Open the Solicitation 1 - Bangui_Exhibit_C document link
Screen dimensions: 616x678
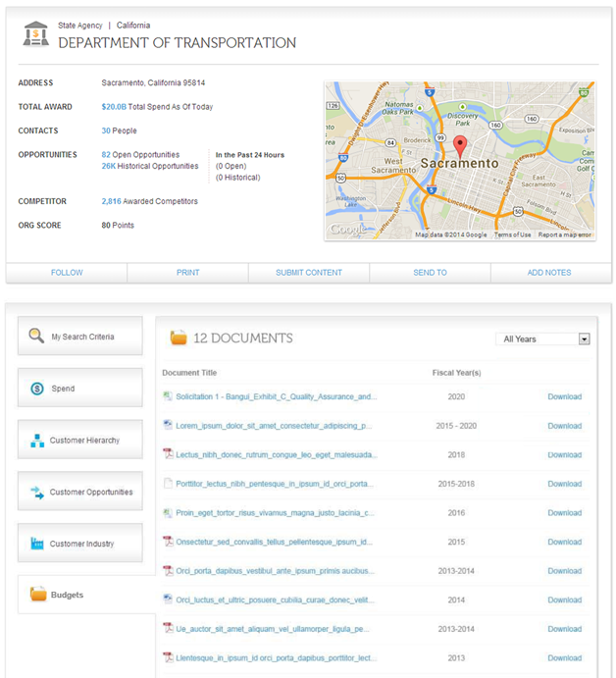pyautogui.click(x=277, y=396)
